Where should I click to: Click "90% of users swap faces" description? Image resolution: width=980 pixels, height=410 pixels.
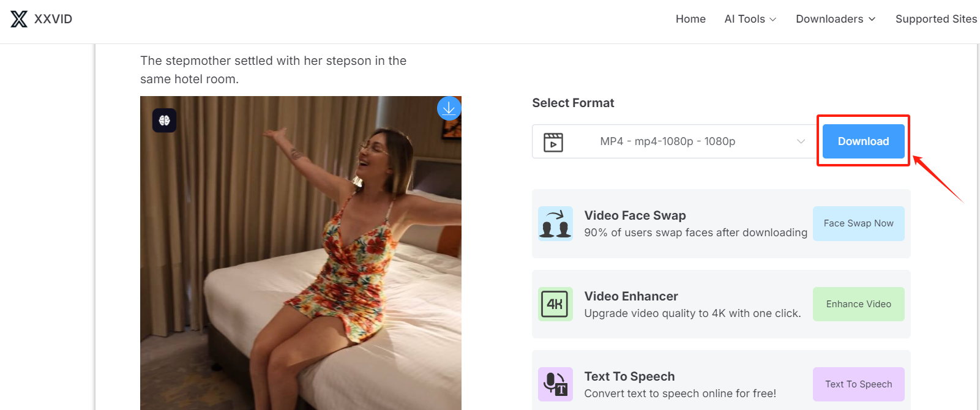(x=696, y=233)
